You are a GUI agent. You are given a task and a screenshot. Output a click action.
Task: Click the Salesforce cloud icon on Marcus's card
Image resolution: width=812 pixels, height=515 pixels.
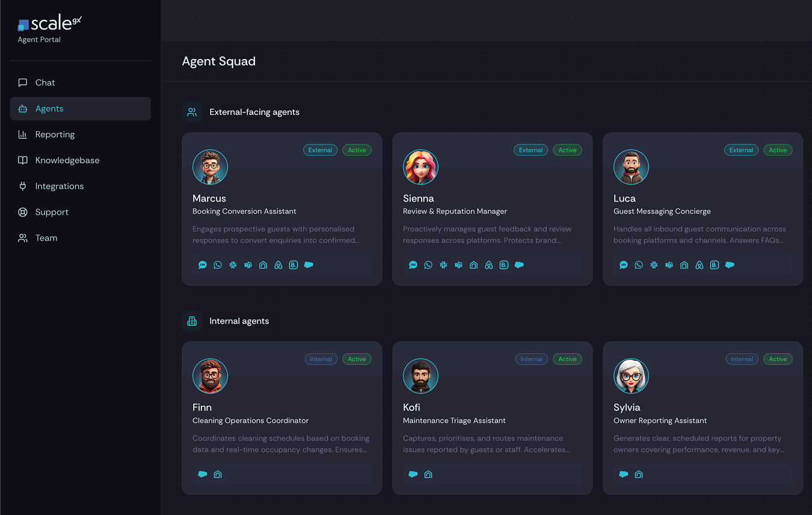pos(309,265)
